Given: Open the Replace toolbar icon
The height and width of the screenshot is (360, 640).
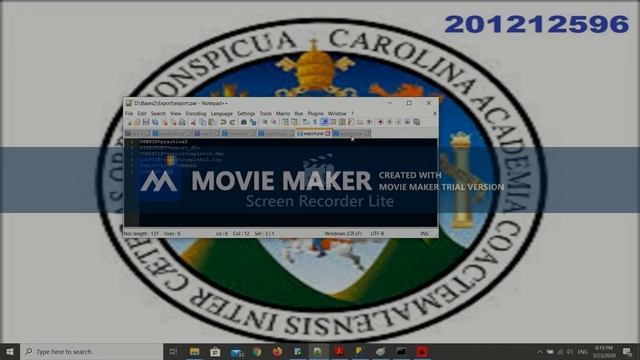Looking at the screenshot, I should tap(253, 122).
